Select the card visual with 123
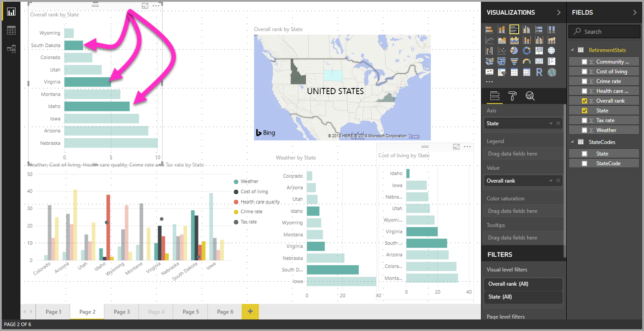The width and height of the screenshot is (644, 331). pos(539,61)
